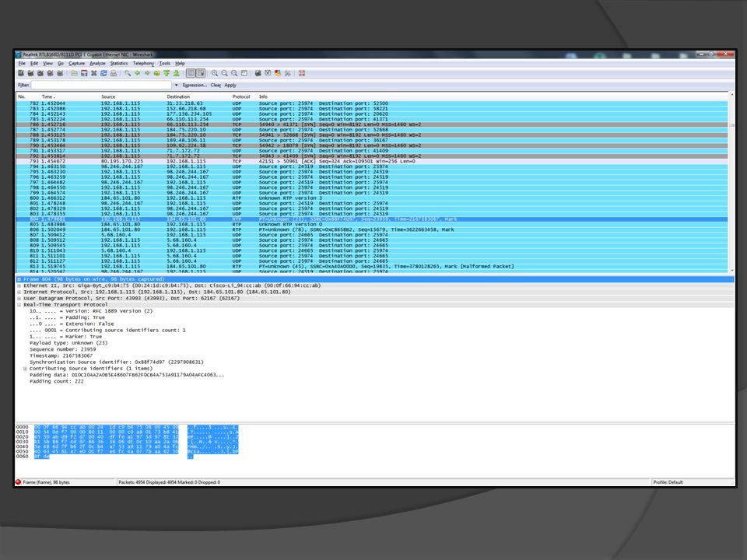Image resolution: width=747 pixels, height=560 pixels.
Task: Click the packet list vertical scrollbar
Action: pos(731,183)
